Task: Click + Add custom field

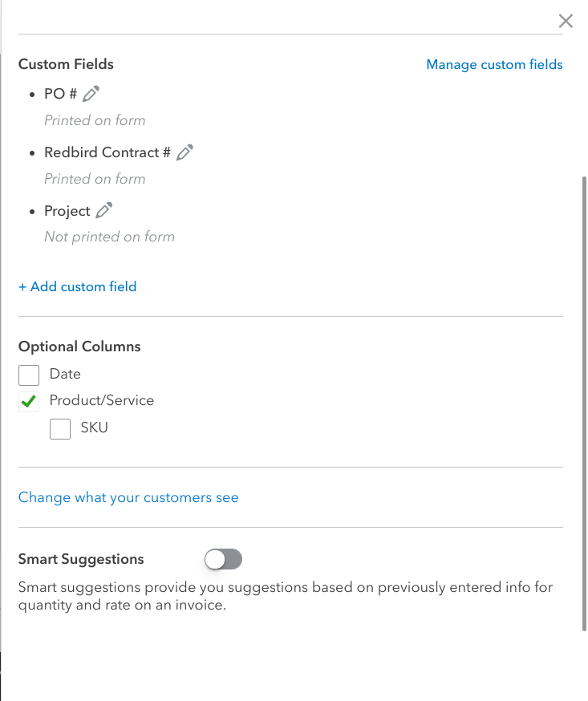Action: 78,286
